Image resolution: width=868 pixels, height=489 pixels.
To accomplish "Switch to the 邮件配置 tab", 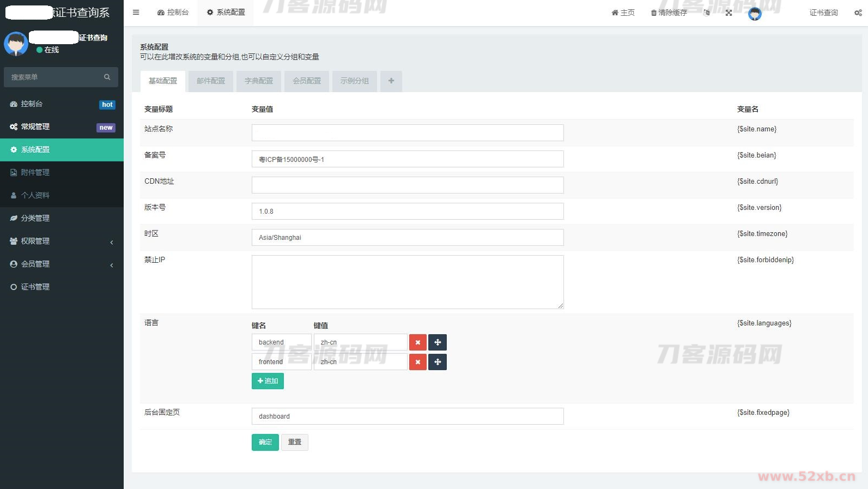I will 211,81.
